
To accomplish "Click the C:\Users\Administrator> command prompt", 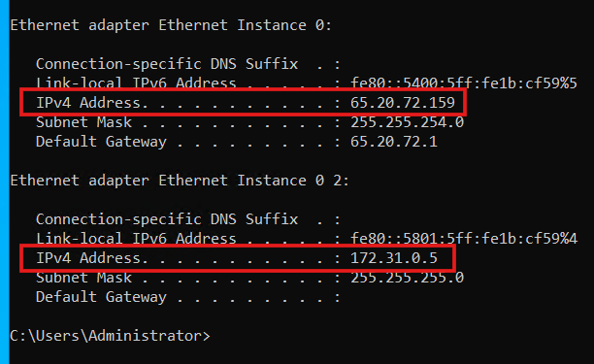I will [110, 336].
